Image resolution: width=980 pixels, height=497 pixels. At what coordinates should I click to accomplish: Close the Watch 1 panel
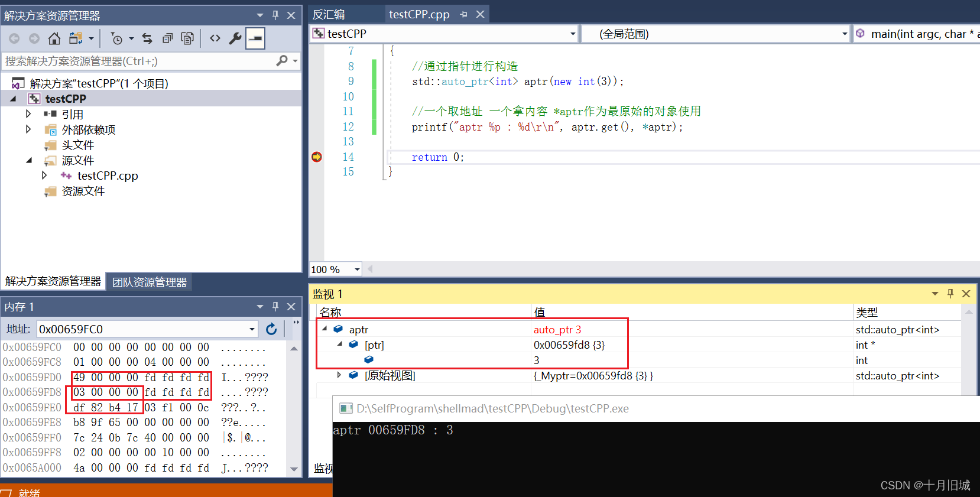click(966, 294)
